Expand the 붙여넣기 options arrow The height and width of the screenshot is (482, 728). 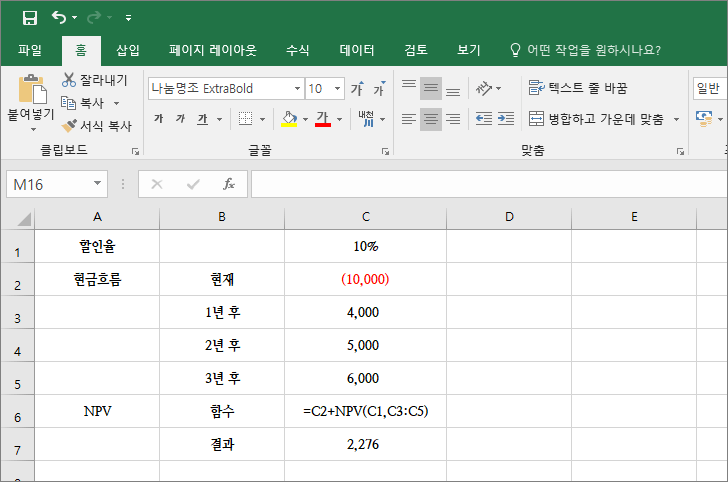(x=32, y=129)
